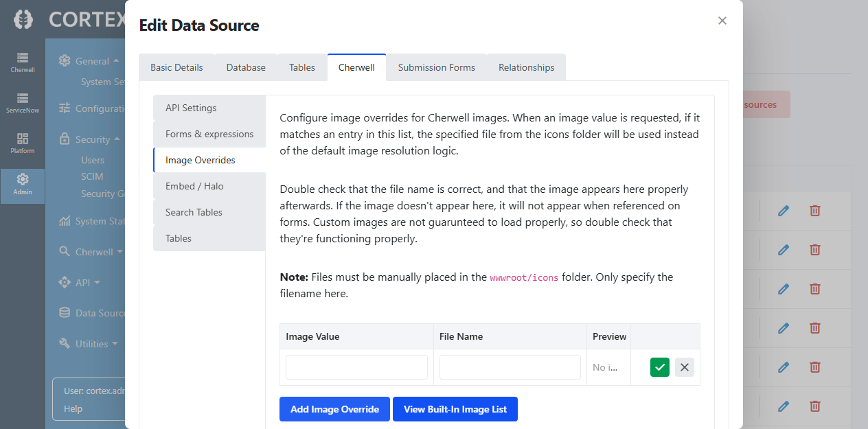Screen dimensions: 868x429
Task: Expand the Utilities menu group caret
Action: (115, 343)
